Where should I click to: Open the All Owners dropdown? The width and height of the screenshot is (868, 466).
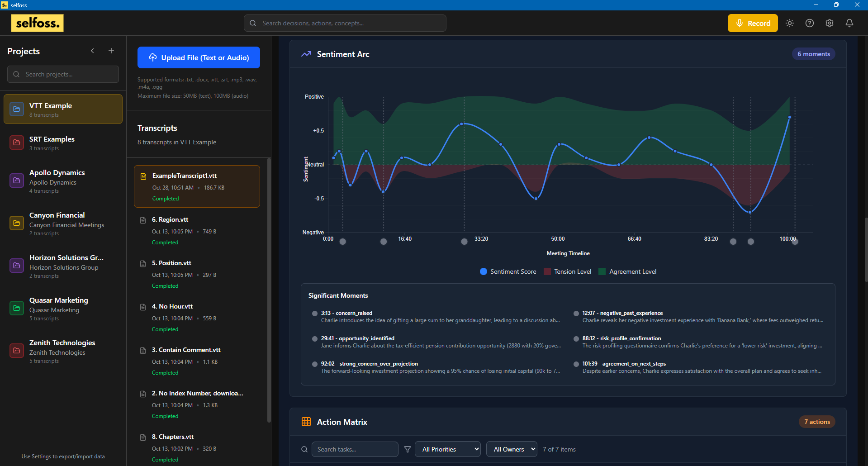(512, 449)
